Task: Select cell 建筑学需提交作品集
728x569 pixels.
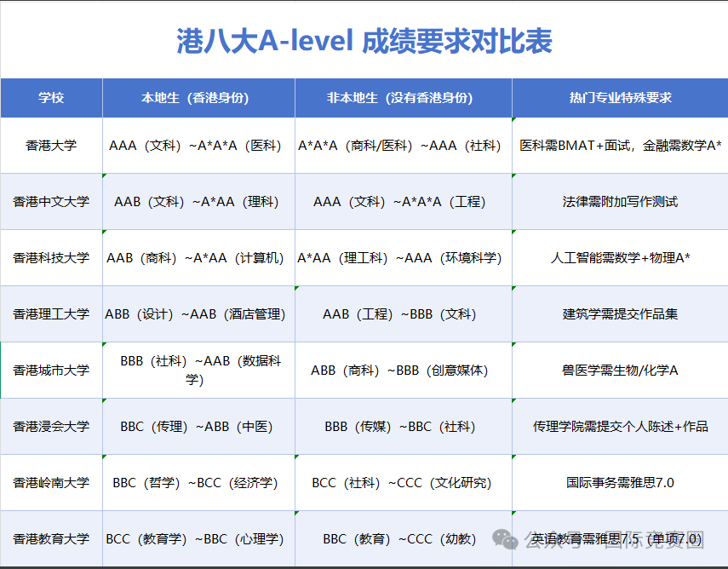Action: click(x=620, y=314)
